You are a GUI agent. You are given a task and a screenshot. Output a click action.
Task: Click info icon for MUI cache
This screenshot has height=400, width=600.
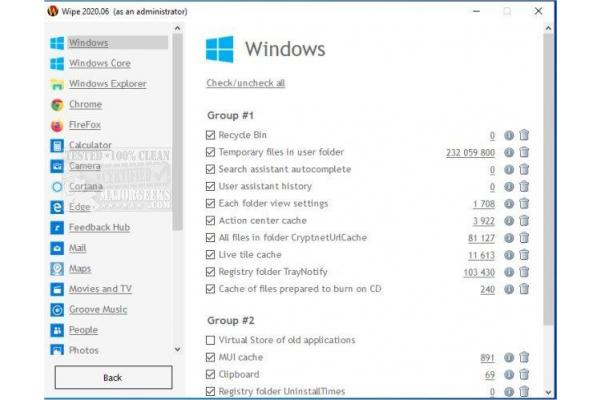click(x=509, y=358)
